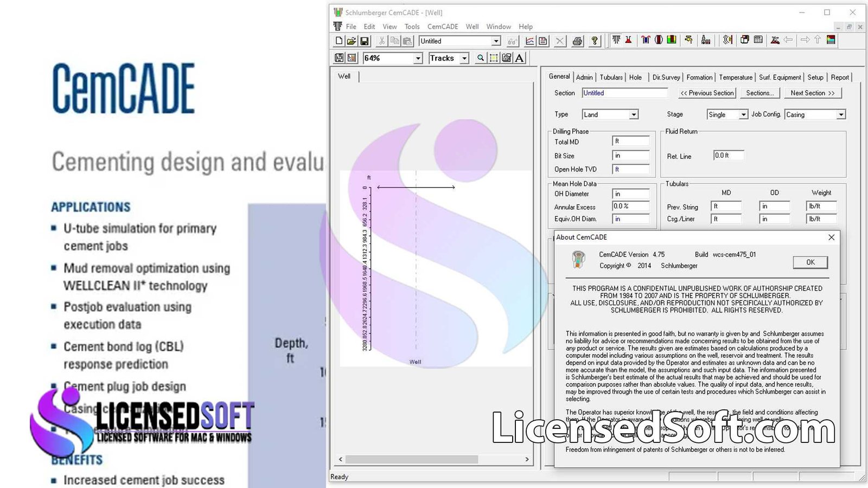Click the Bit Size input field
The image size is (868, 488).
631,156
